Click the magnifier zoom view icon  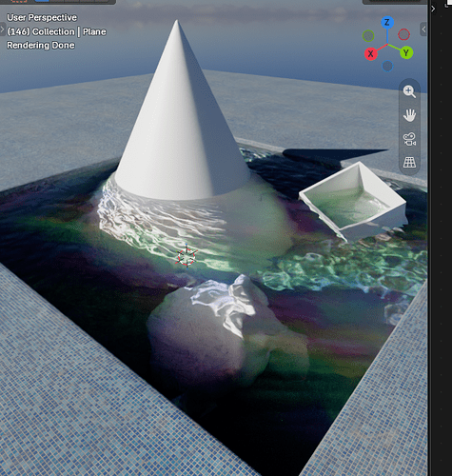click(x=409, y=91)
